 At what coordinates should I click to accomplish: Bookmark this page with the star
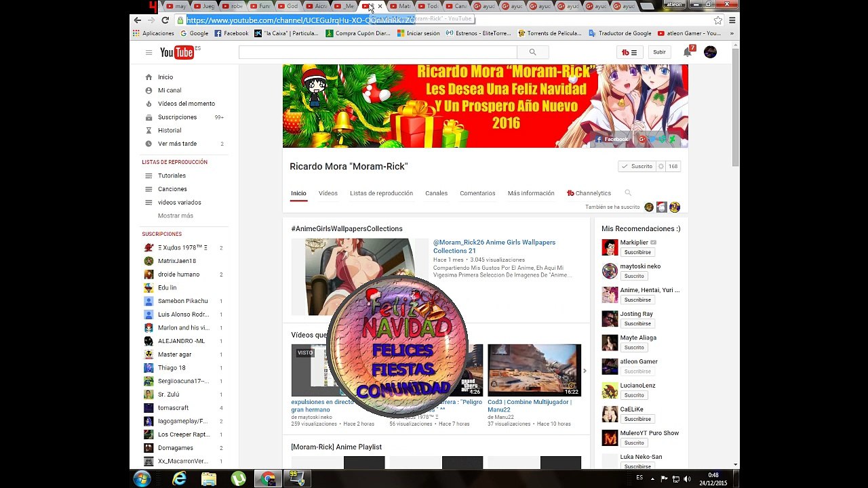[718, 20]
